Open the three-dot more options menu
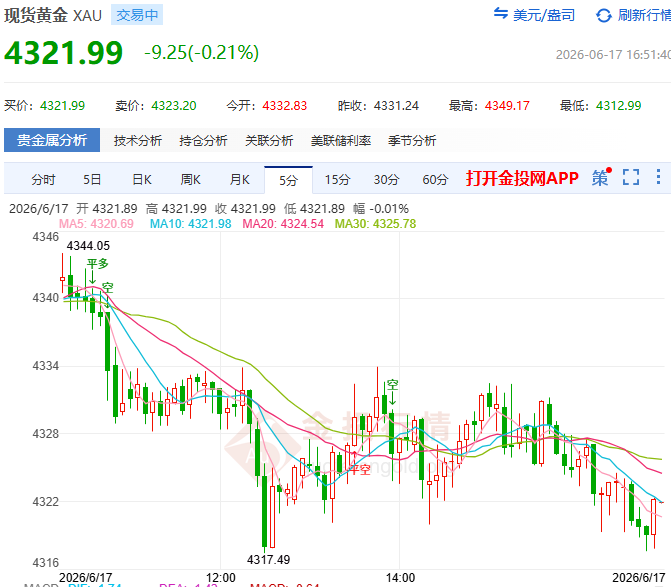The height and width of the screenshot is (587, 671). tap(658, 177)
